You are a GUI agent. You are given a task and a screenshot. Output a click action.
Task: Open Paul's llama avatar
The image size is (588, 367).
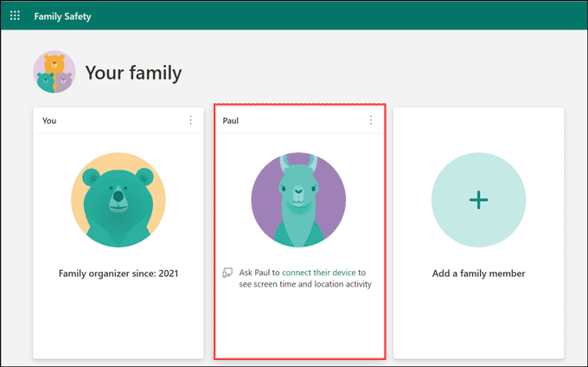click(x=297, y=200)
